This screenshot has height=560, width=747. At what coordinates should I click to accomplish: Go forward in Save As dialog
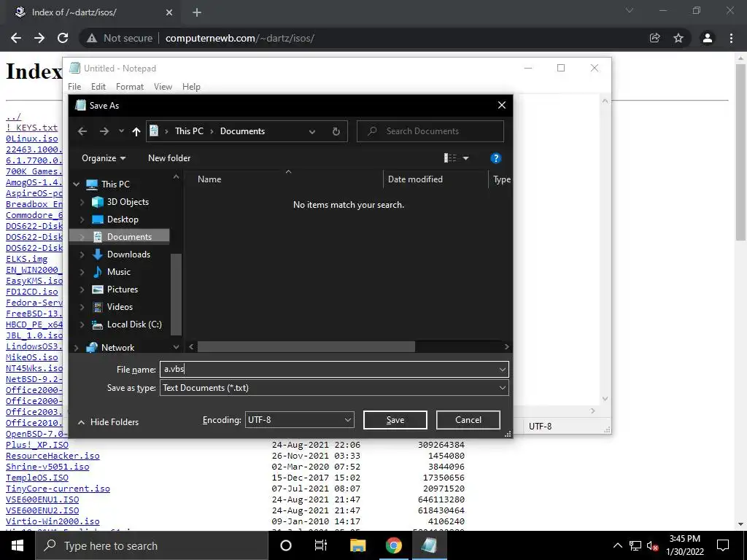coord(104,131)
